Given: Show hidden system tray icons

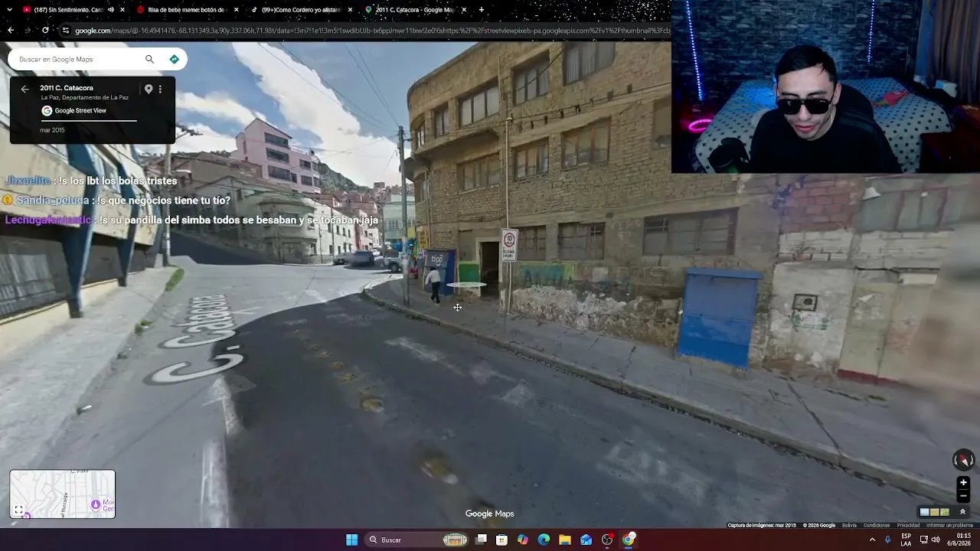Looking at the screenshot, I should (x=872, y=540).
